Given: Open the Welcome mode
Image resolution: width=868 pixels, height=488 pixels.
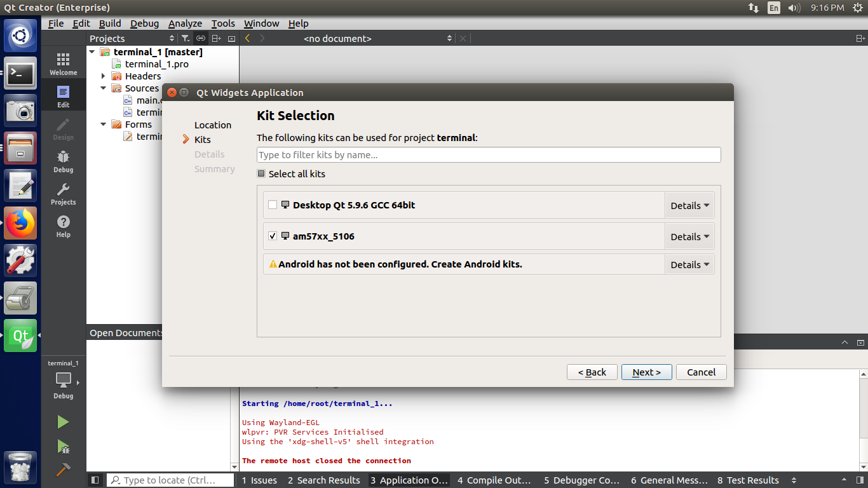Looking at the screenshot, I should point(63,64).
